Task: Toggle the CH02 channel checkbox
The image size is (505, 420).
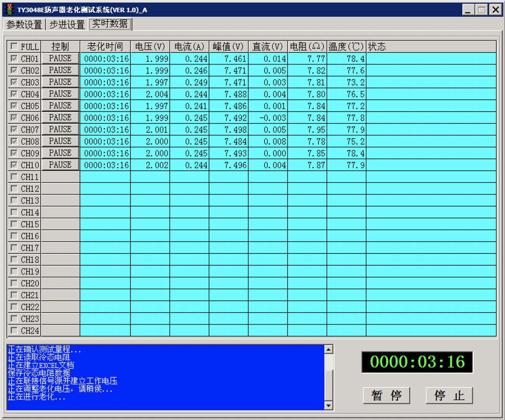Action: click(x=14, y=70)
